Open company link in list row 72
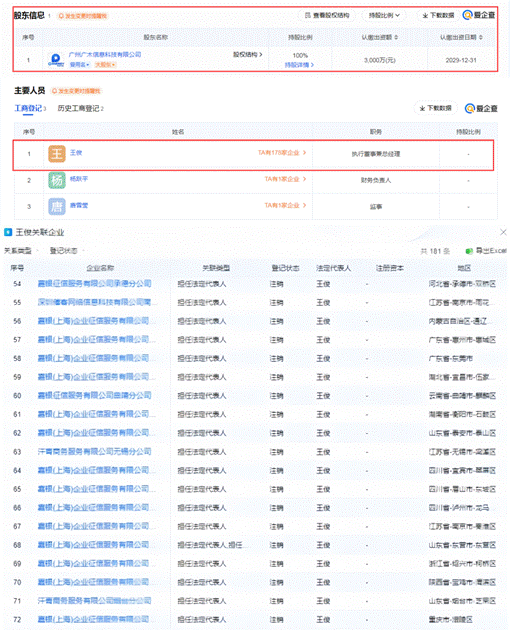The width and height of the screenshot is (510, 630). tap(96, 620)
